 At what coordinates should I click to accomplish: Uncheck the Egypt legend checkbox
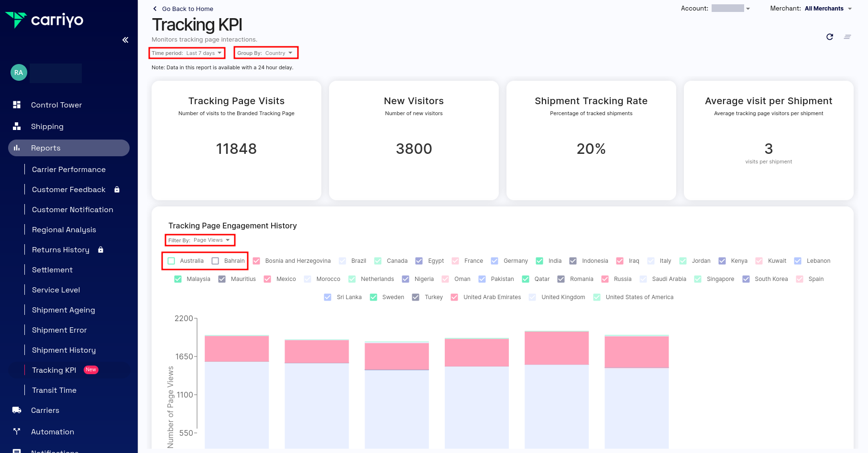coord(419,261)
